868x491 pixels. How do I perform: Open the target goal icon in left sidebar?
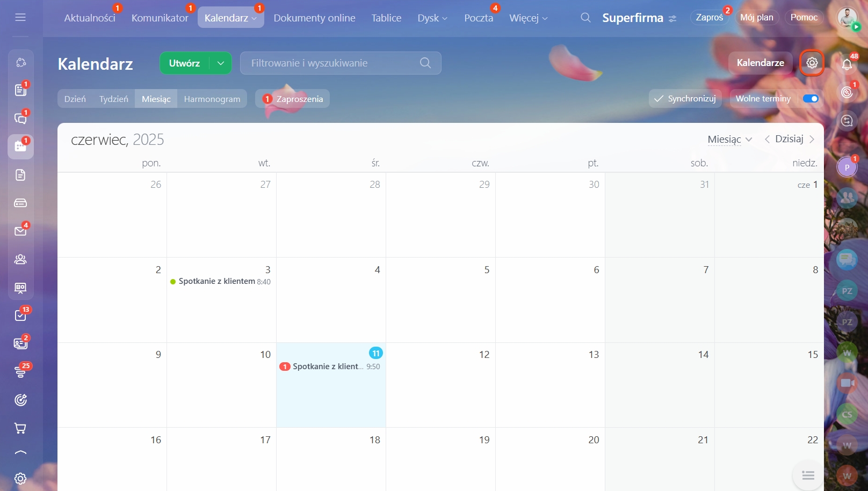20,400
